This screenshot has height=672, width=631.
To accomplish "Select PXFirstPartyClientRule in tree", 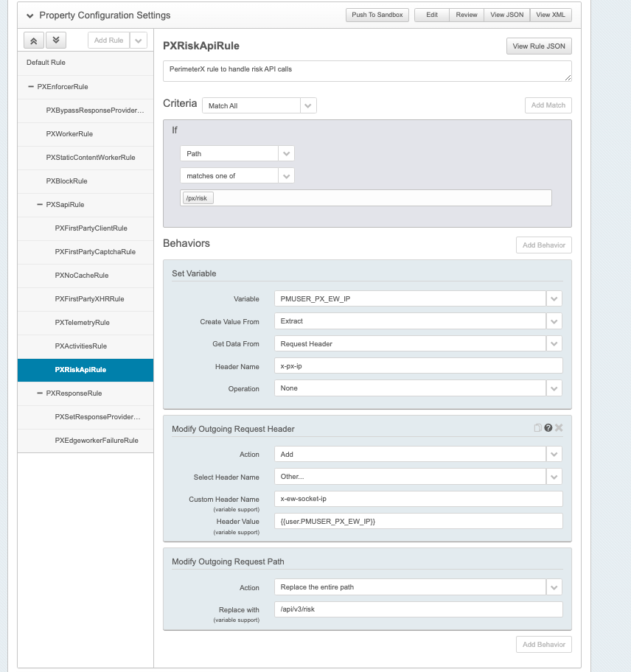I will 86,228.
